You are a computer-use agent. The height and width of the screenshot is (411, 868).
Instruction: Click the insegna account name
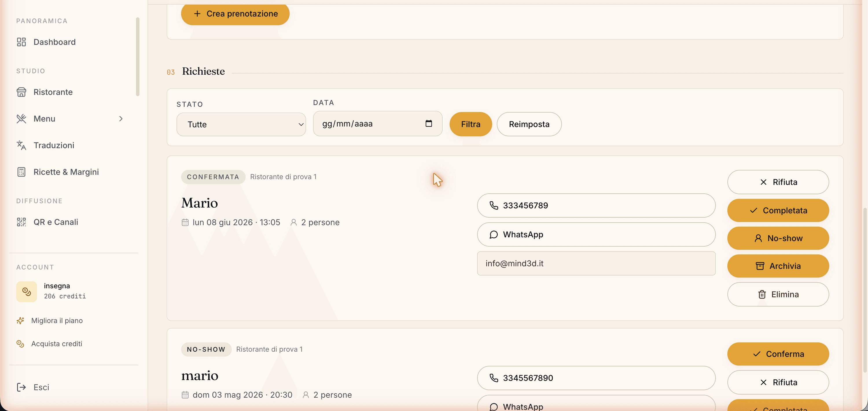pyautogui.click(x=57, y=286)
